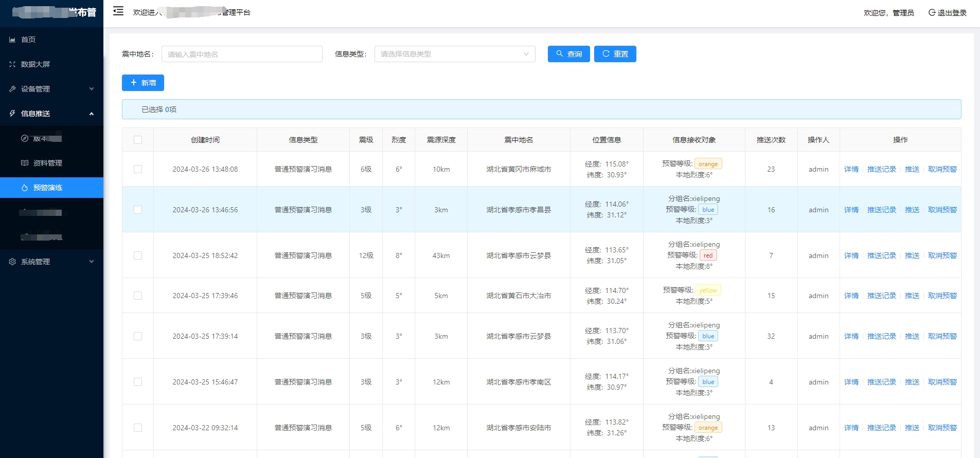Click 退出登录 link
This screenshot has height=458, width=980.
click(948, 13)
